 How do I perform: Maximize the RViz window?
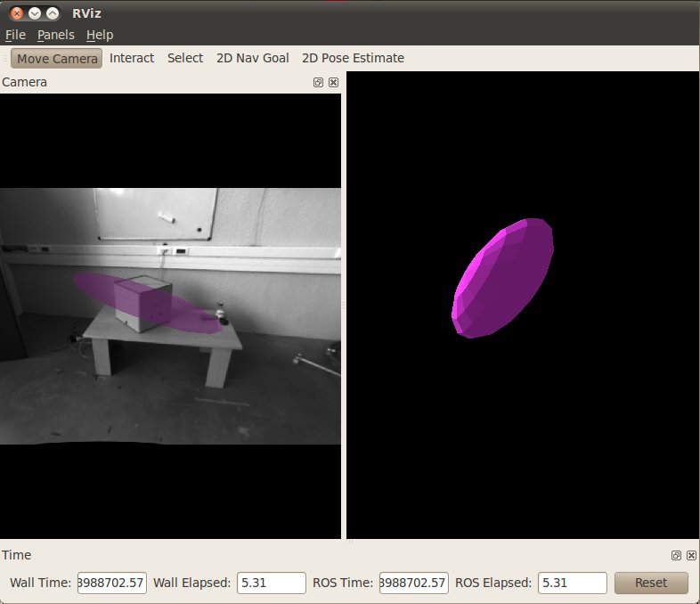tap(53, 13)
